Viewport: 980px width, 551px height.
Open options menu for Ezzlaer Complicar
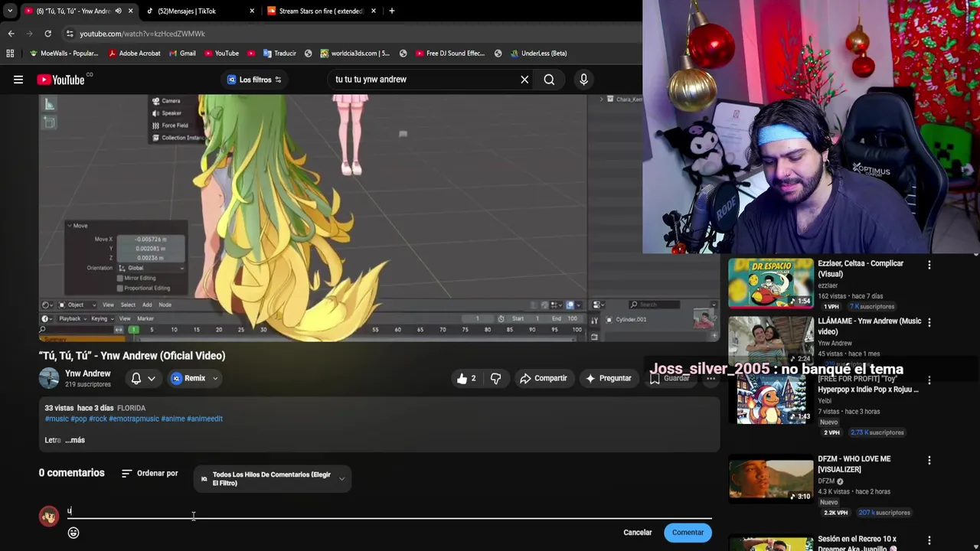pos(929,265)
